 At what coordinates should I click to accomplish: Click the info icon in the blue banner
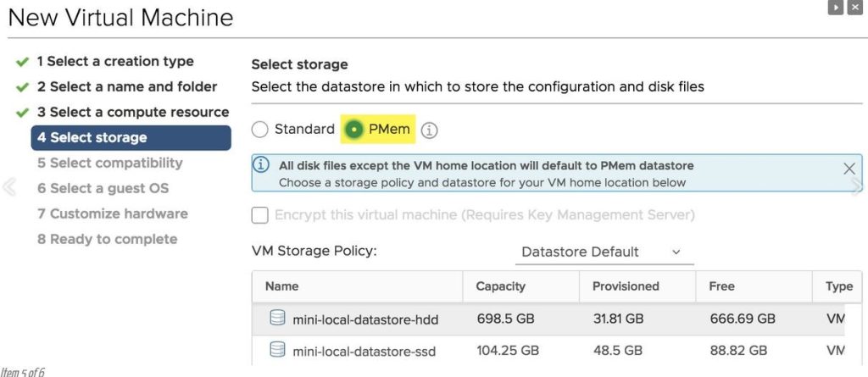pyautogui.click(x=262, y=165)
